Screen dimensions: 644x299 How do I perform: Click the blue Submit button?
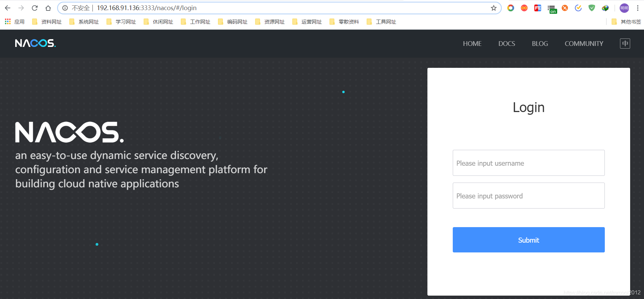[528, 240]
